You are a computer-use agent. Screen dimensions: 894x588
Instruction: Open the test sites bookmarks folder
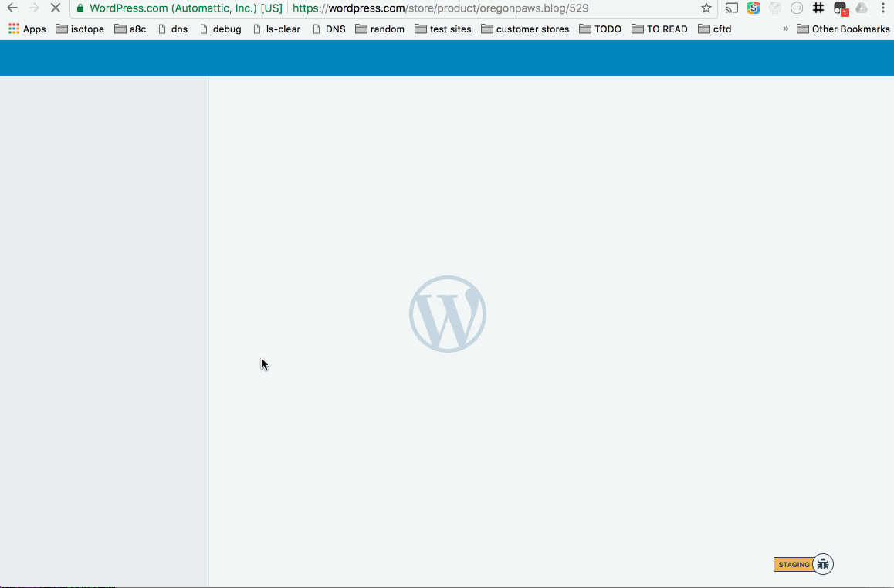pos(443,29)
